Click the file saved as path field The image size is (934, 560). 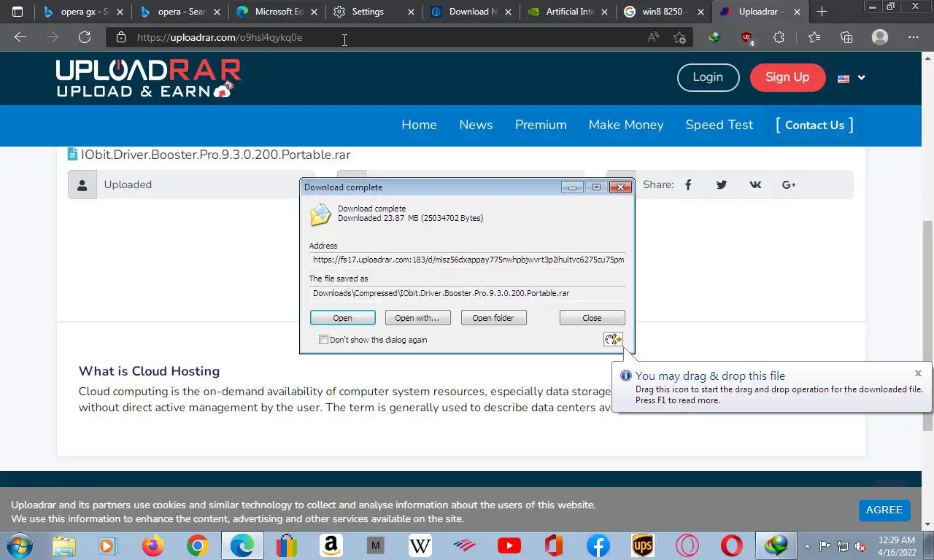tap(467, 293)
